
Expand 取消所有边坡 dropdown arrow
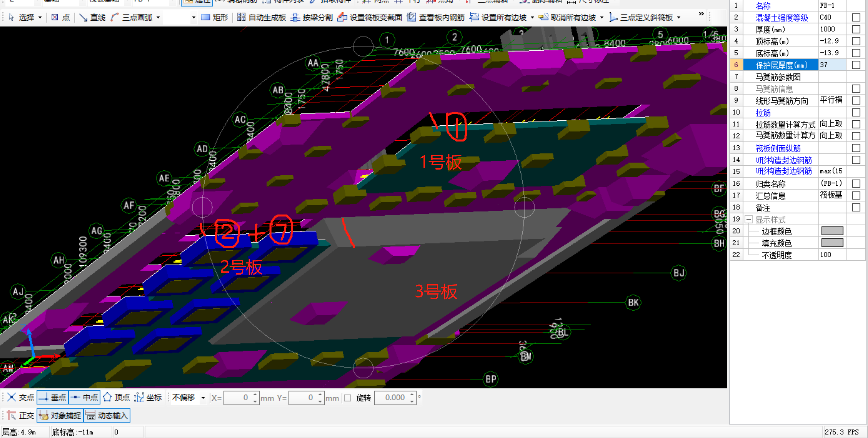click(601, 17)
